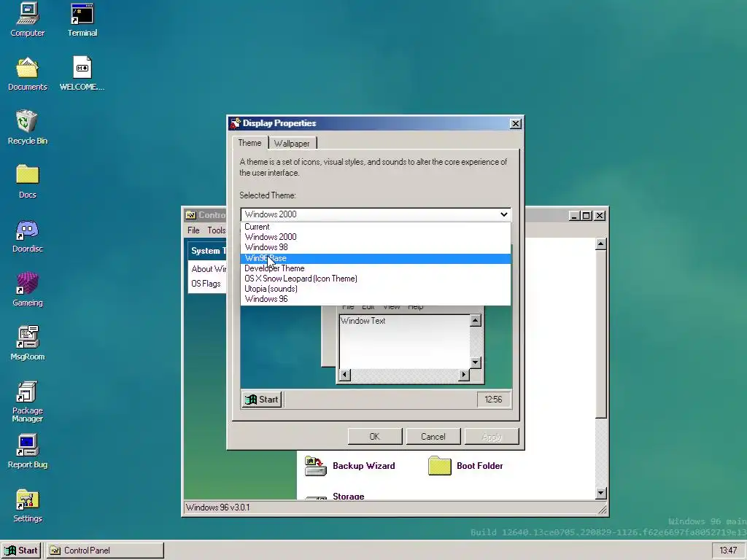The image size is (747, 560).
Task: Choose OS X Snow Leopard icon theme
Action: pyautogui.click(x=376, y=279)
